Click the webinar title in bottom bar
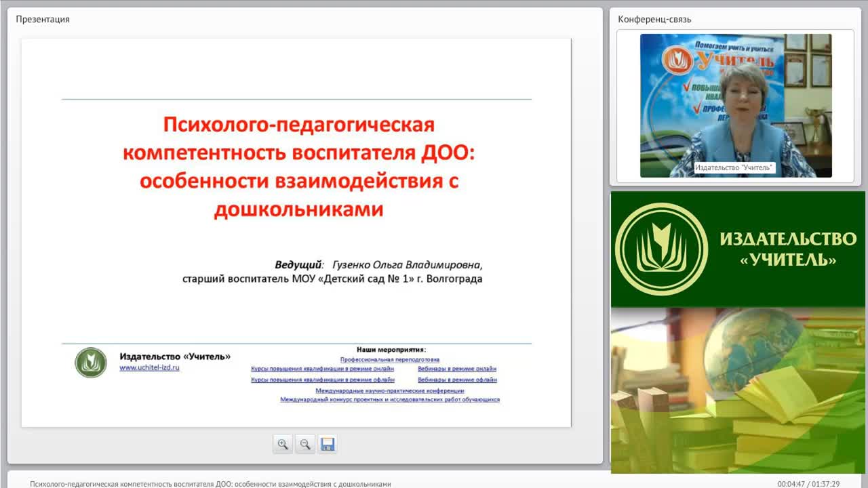The width and height of the screenshot is (868, 488). 211,484
